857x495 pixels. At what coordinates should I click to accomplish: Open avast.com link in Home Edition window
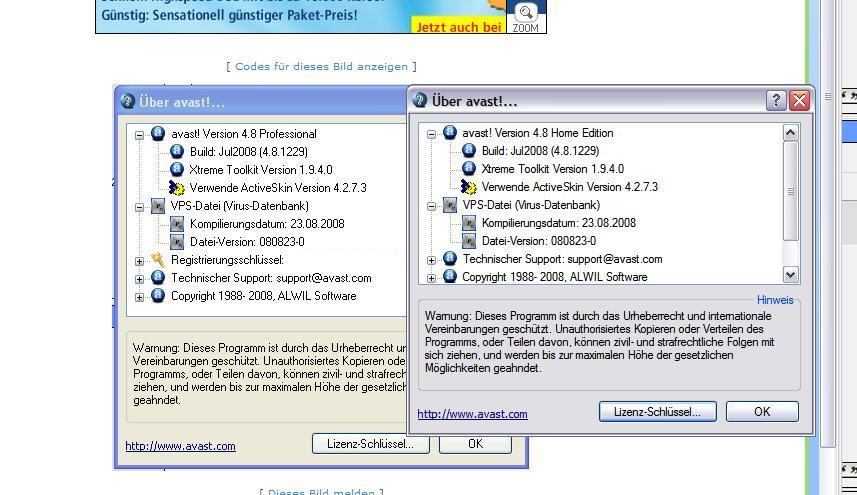472,414
